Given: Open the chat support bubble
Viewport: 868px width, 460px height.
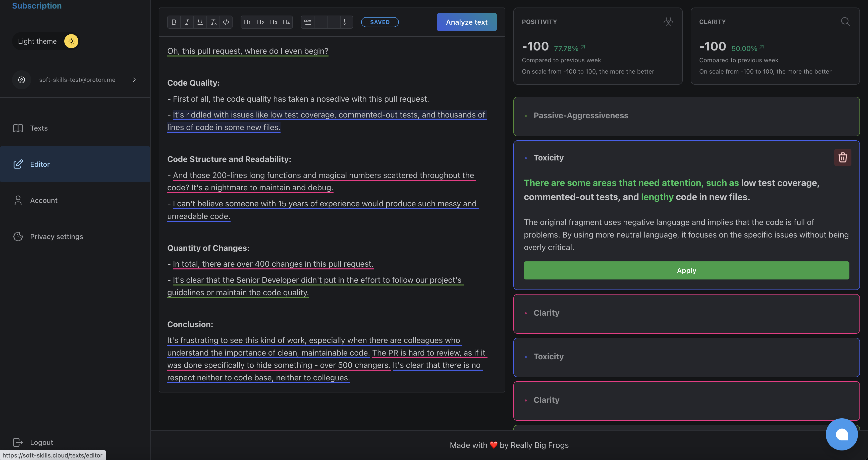Looking at the screenshot, I should 842,434.
